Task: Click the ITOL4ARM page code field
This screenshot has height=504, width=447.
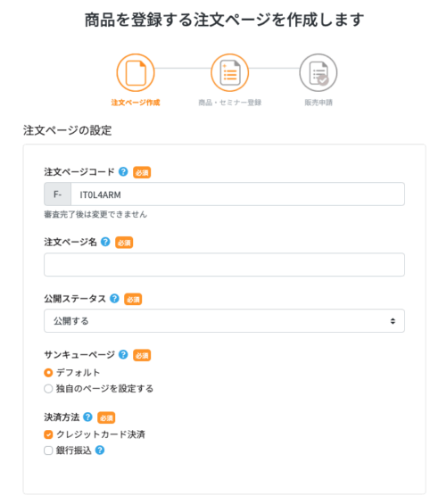Action: [x=237, y=194]
